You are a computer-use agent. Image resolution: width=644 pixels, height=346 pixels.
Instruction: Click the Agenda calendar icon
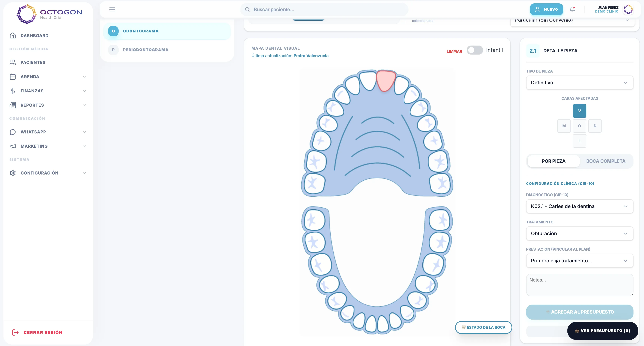coord(13,76)
